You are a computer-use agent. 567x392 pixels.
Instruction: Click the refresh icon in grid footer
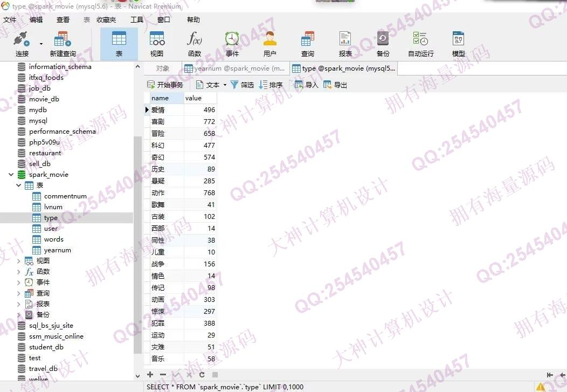pyautogui.click(x=202, y=375)
